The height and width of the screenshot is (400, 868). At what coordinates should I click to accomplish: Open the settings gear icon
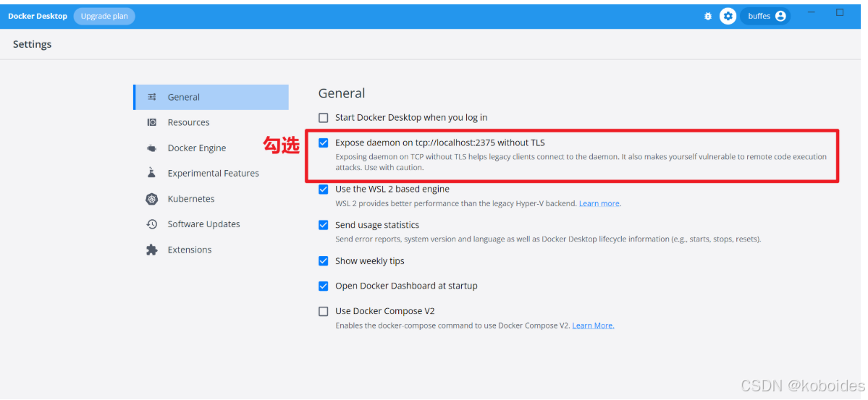coord(728,16)
